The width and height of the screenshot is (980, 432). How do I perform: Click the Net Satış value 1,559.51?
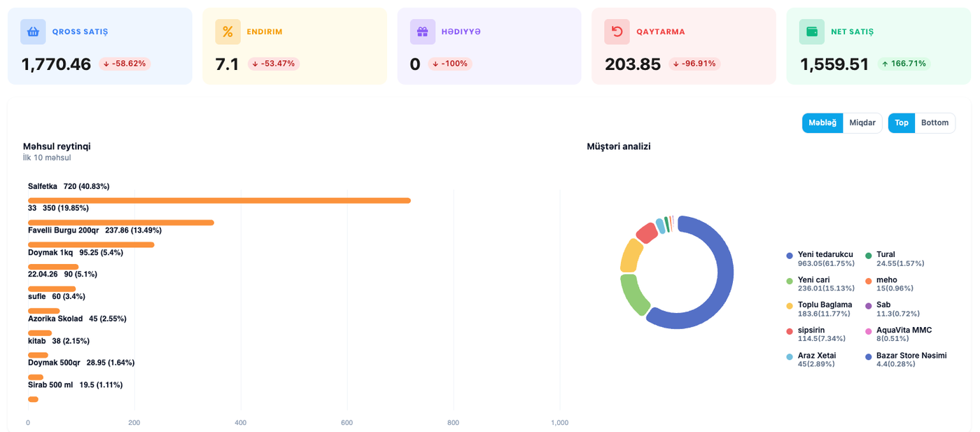pyautogui.click(x=834, y=64)
